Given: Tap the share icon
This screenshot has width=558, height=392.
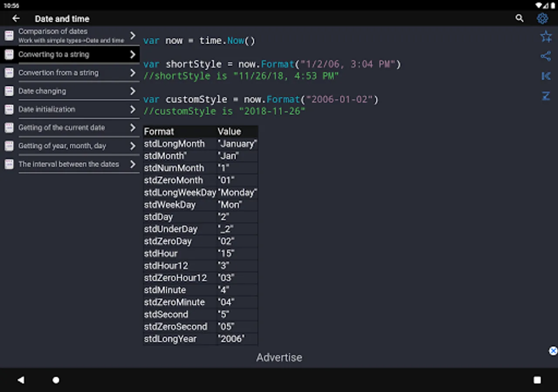Looking at the screenshot, I should coord(545,56).
